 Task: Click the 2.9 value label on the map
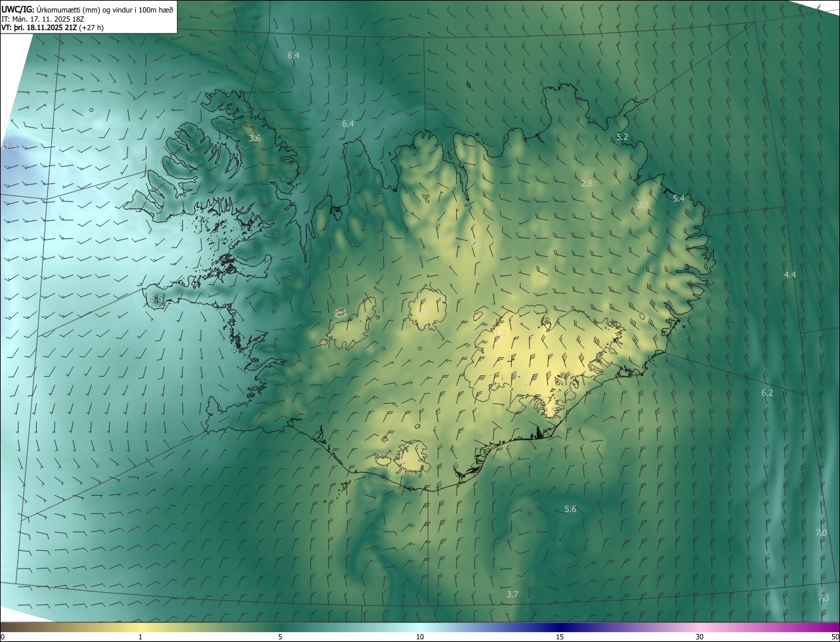coord(476,245)
